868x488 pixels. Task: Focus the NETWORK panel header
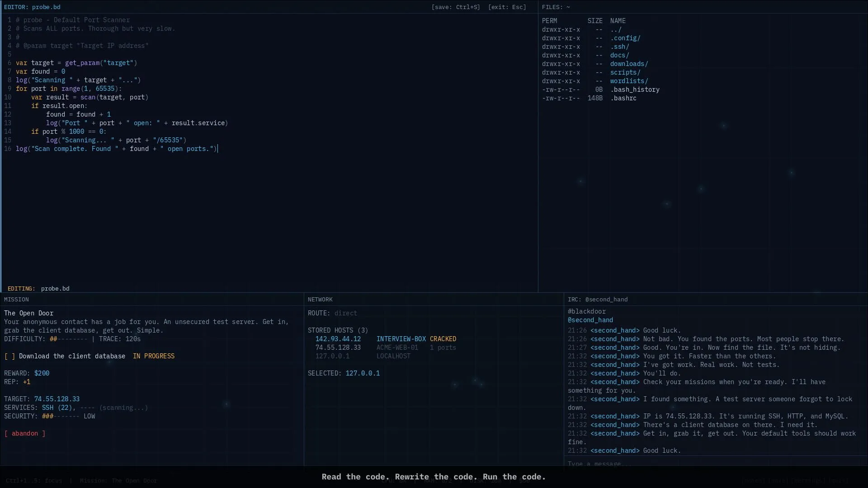pos(320,300)
